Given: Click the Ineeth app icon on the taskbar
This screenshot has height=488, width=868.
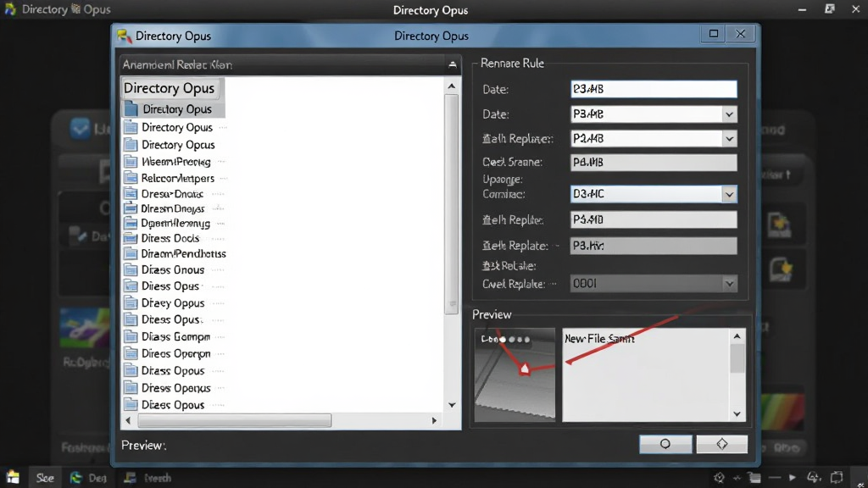Looking at the screenshot, I should (130, 478).
